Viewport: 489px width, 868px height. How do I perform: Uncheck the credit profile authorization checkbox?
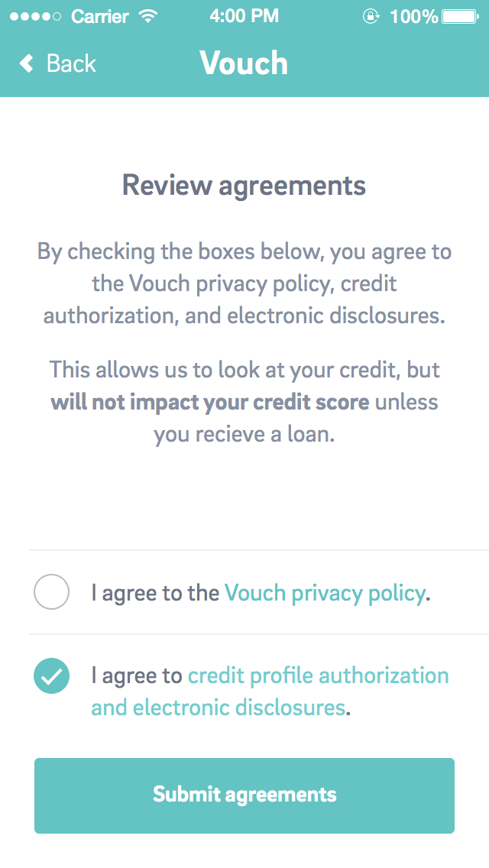pos(52,675)
